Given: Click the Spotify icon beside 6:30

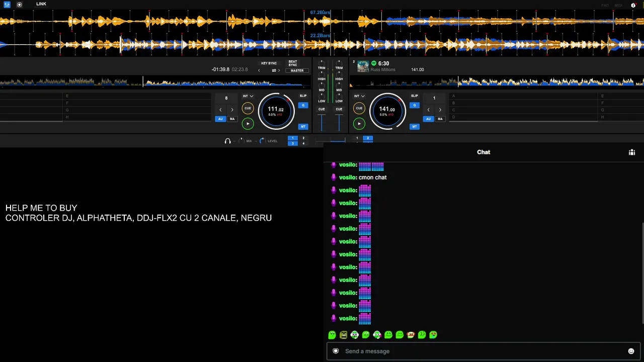Looking at the screenshot, I should 373,63.
